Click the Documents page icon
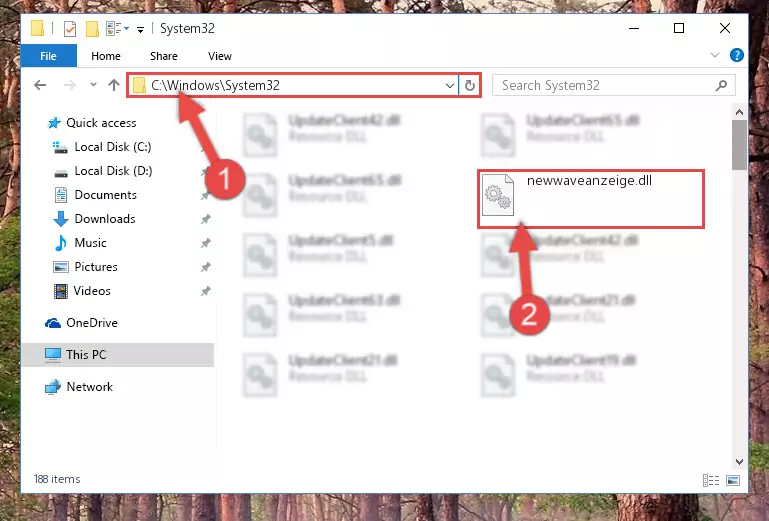This screenshot has height=521, width=769. (61, 195)
